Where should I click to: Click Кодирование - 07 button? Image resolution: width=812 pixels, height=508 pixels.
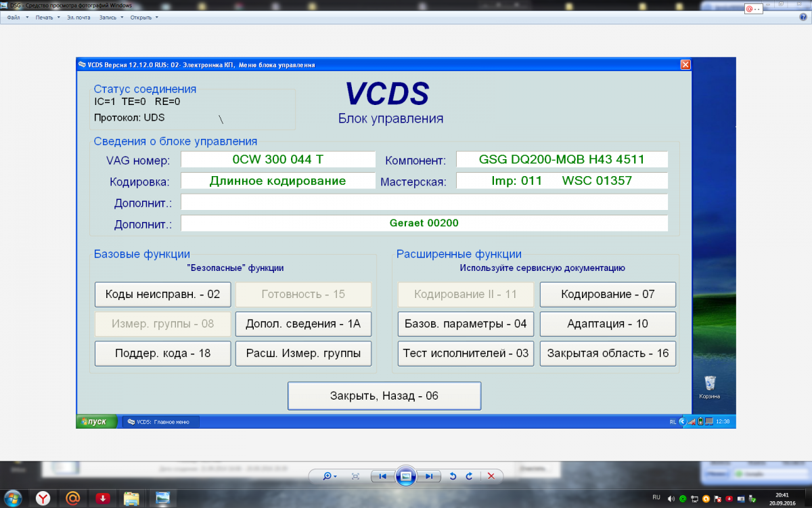(x=608, y=295)
